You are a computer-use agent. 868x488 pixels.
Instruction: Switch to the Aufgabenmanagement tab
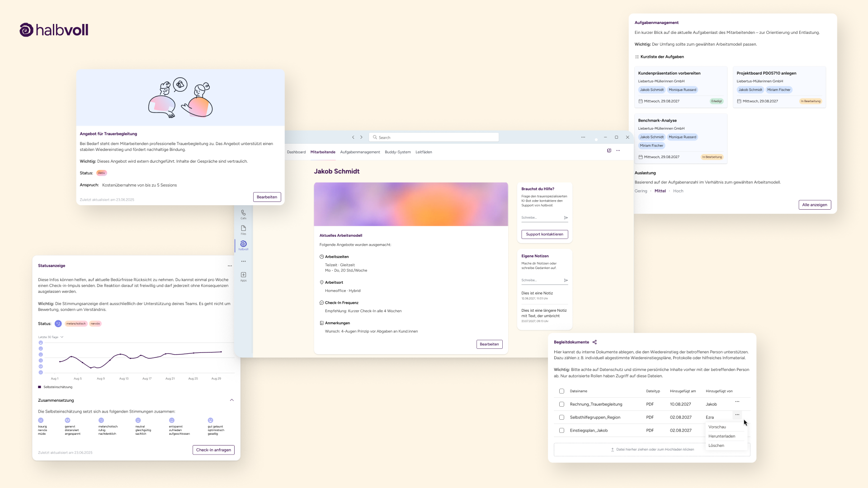(x=360, y=152)
